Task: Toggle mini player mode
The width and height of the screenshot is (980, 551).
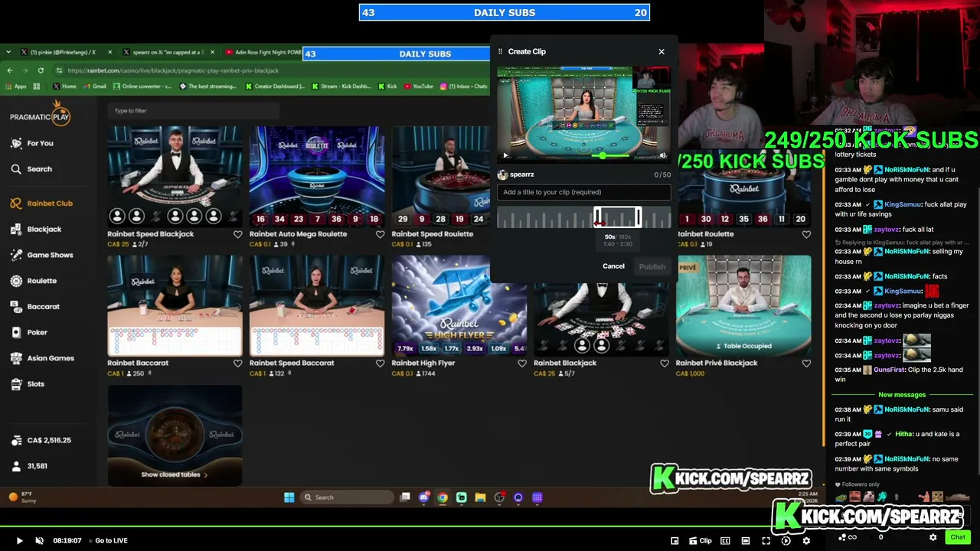Action: click(675, 540)
